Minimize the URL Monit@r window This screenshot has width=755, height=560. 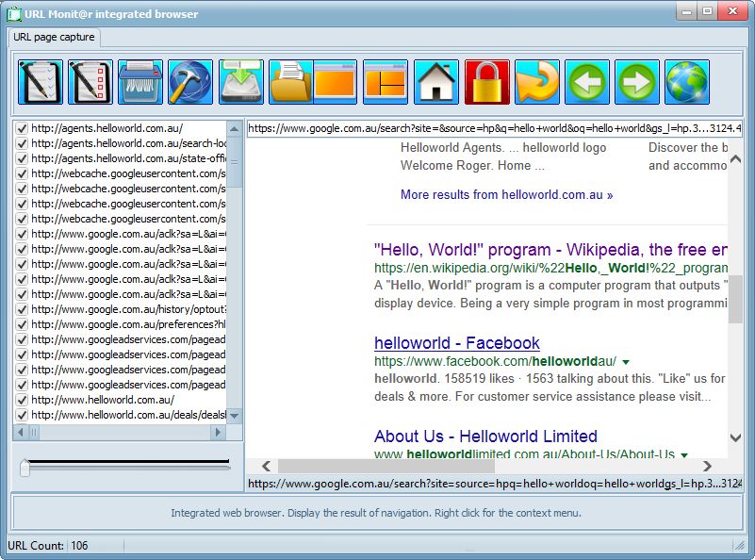pos(687,11)
